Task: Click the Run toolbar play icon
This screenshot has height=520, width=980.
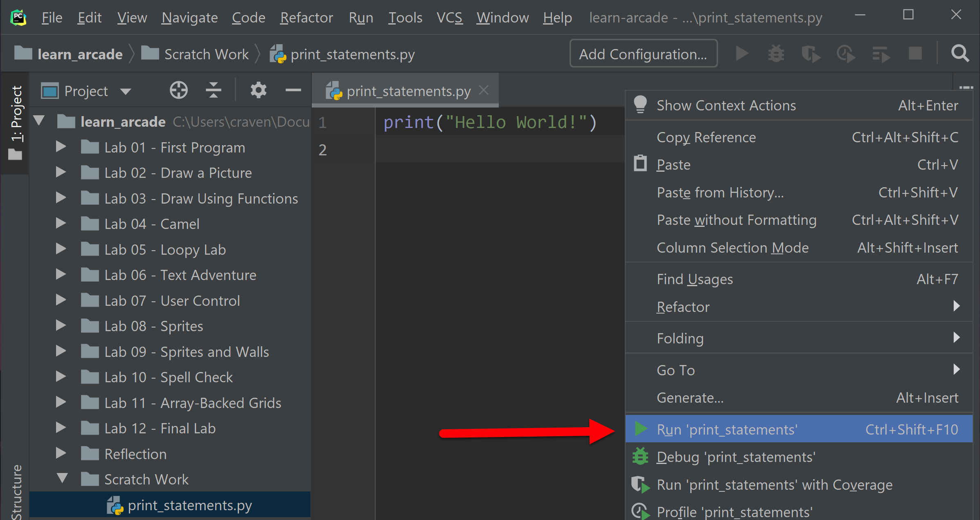Action: (x=742, y=54)
